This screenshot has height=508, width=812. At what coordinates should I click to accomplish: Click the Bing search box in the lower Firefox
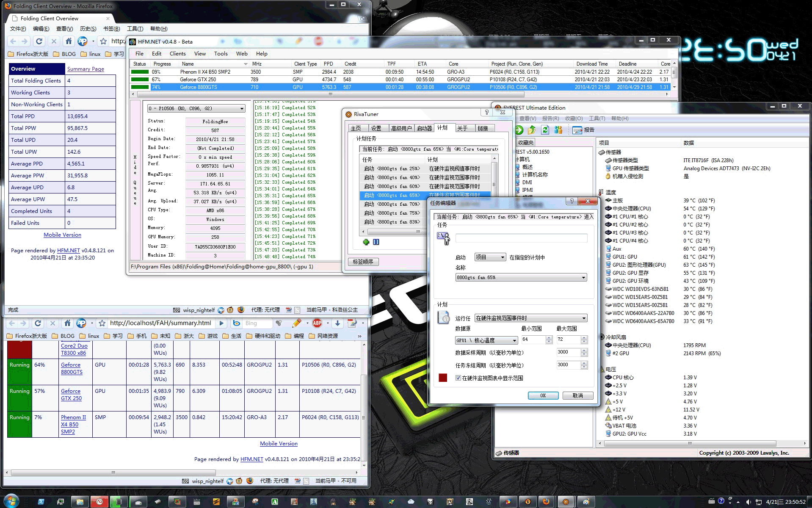(x=257, y=323)
